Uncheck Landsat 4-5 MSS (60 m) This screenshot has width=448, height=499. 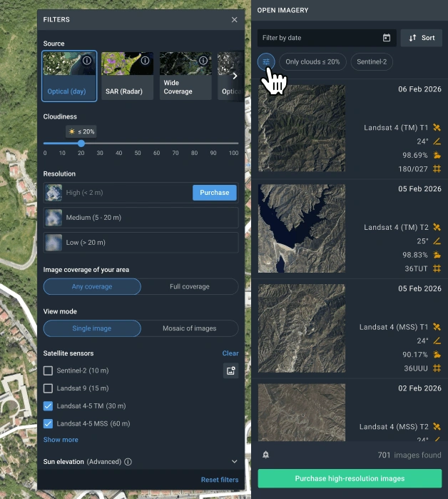tap(48, 423)
